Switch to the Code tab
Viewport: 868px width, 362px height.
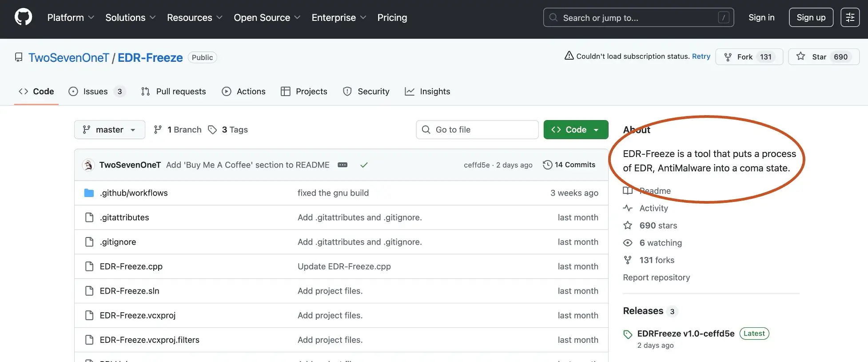pos(36,91)
